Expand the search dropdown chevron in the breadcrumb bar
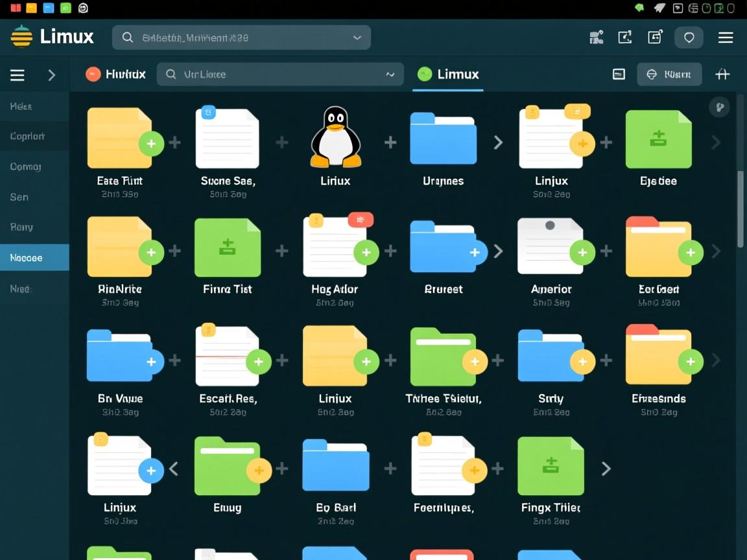This screenshot has width=747, height=560. coord(390,75)
